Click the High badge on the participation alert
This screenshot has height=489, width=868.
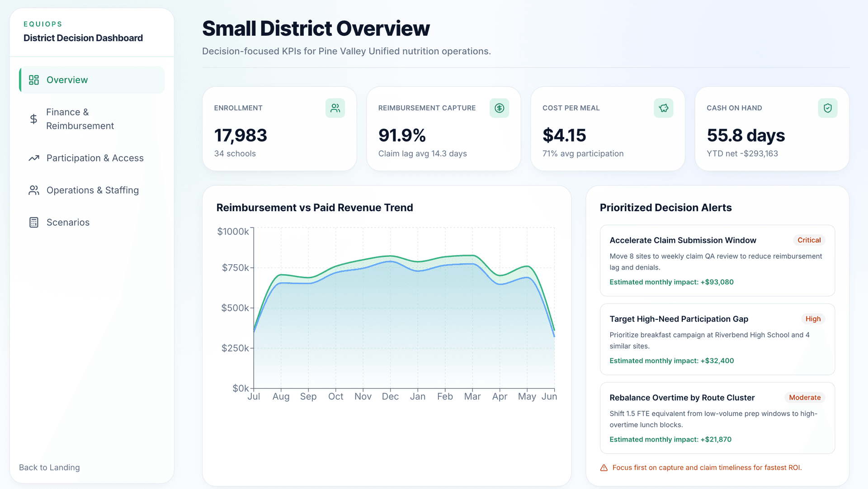pos(813,319)
